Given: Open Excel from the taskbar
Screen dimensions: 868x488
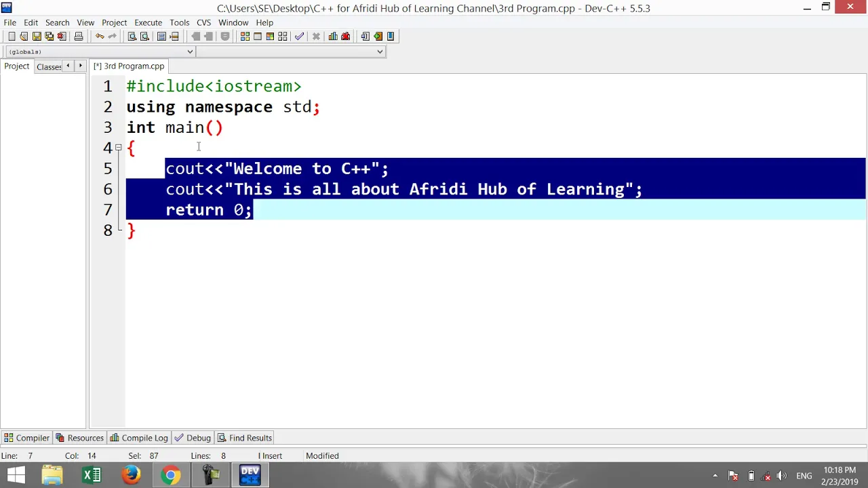Looking at the screenshot, I should [92, 475].
